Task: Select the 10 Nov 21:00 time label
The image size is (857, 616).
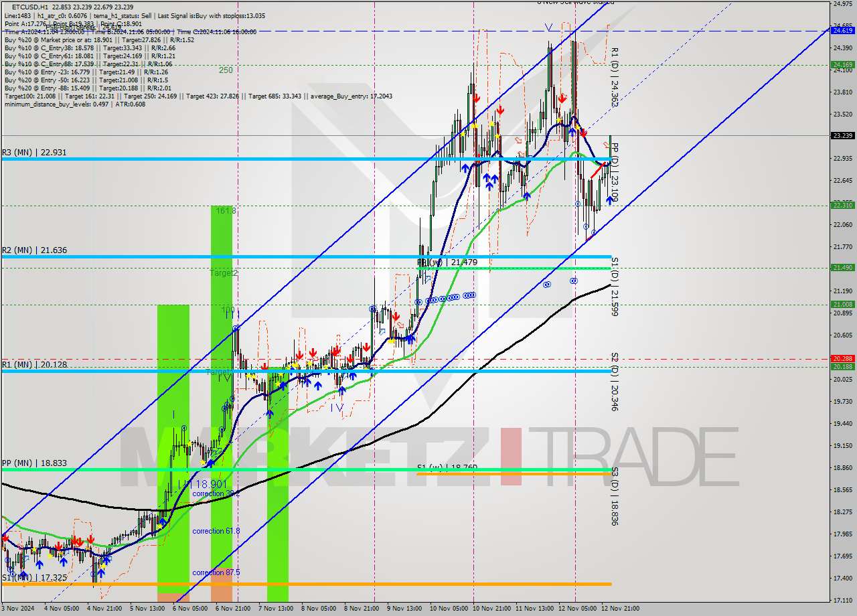Action: 490,609
